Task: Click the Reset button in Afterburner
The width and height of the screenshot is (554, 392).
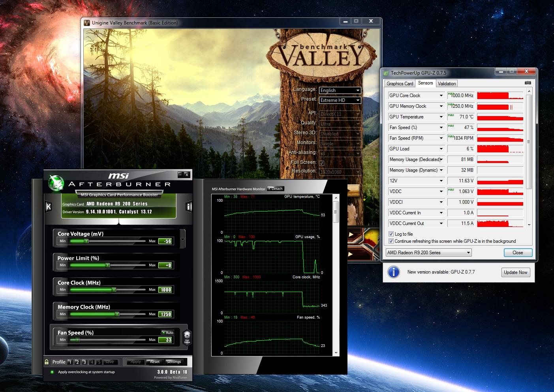Action: [155, 362]
